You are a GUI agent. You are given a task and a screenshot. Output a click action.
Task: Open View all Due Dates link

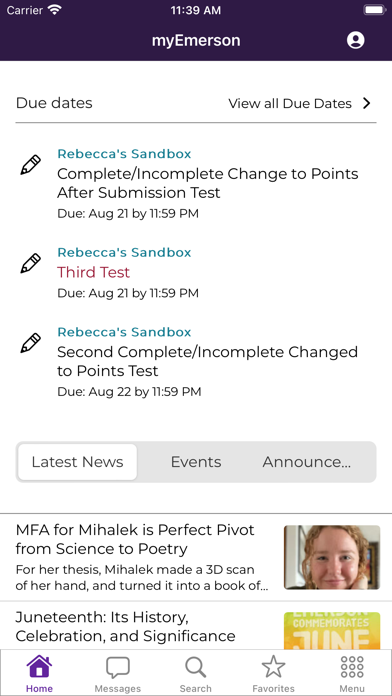(x=290, y=103)
